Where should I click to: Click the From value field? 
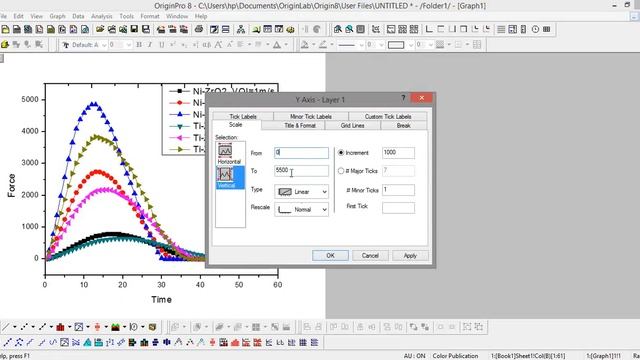(301, 153)
